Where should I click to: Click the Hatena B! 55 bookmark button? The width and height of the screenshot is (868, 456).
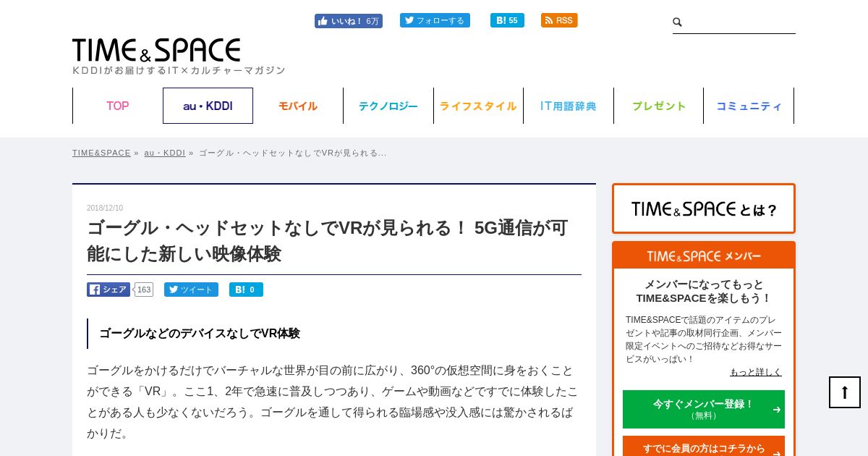[x=507, y=20]
